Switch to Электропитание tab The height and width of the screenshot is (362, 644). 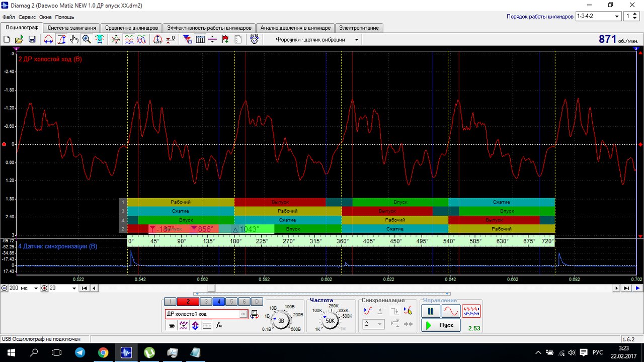(x=359, y=28)
